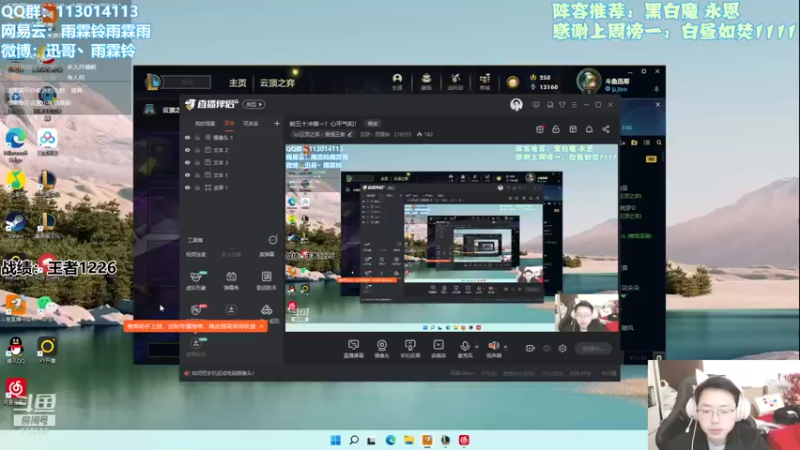Hide the 文本 1 source layer
Viewport: 800px width, 450px height.
click(188, 175)
